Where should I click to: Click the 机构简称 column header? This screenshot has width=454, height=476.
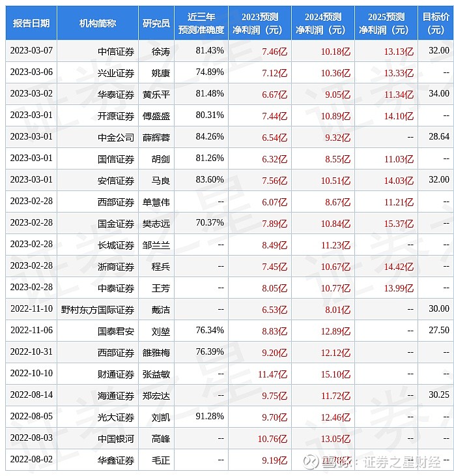click(x=98, y=23)
